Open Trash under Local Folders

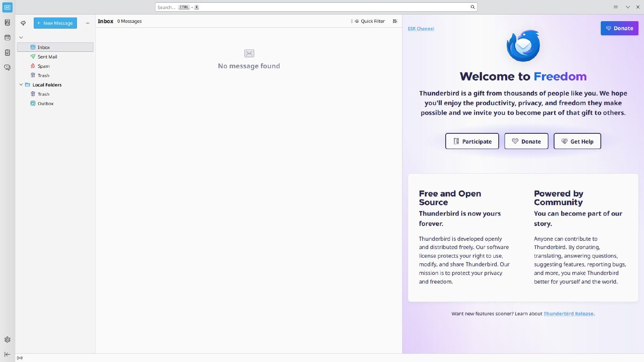[55, 94]
